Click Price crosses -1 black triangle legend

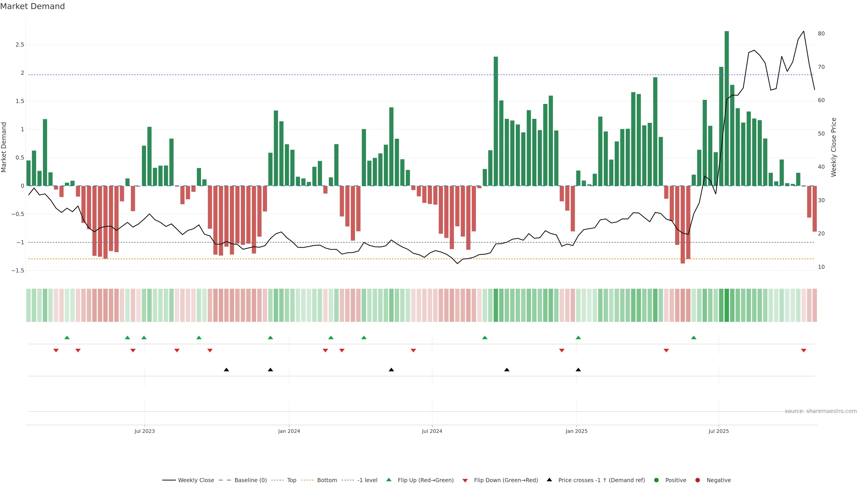pos(550,480)
